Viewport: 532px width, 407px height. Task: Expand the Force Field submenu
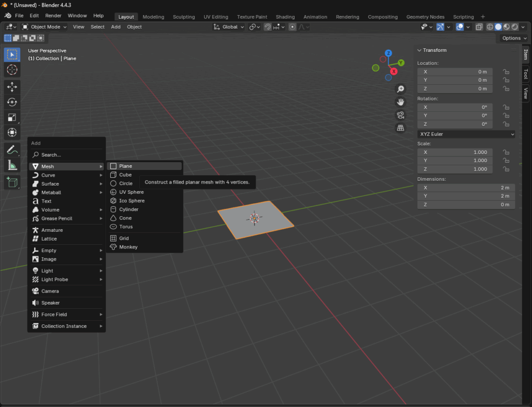[x=66, y=314]
